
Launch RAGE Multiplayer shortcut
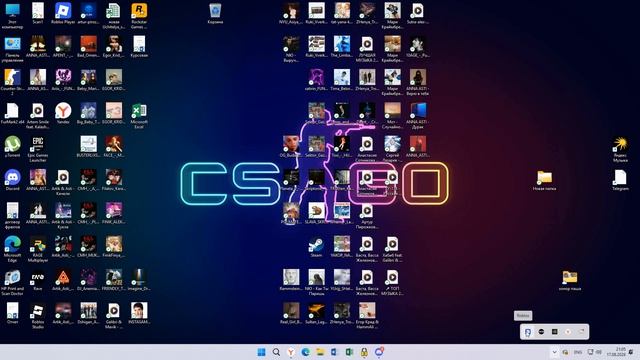[38, 249]
